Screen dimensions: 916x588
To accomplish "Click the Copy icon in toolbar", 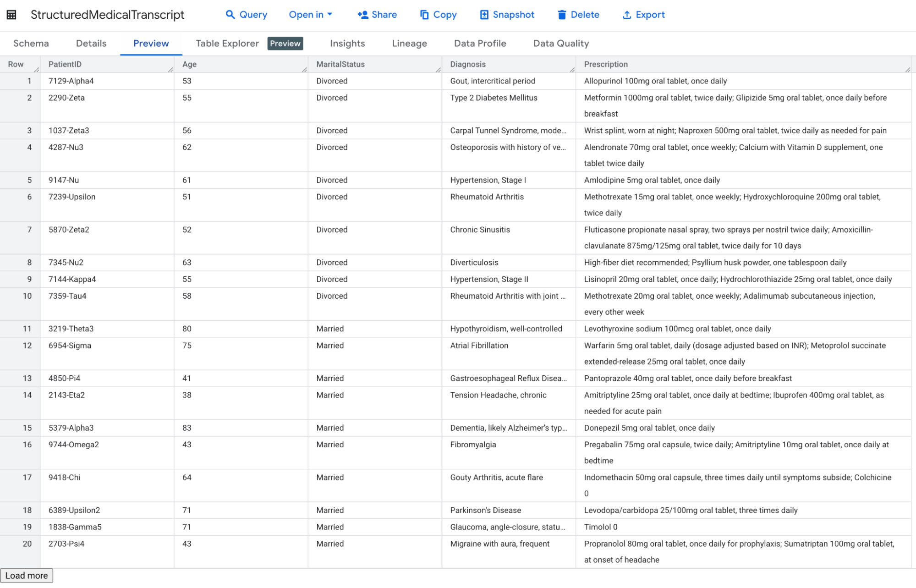I will (x=424, y=15).
